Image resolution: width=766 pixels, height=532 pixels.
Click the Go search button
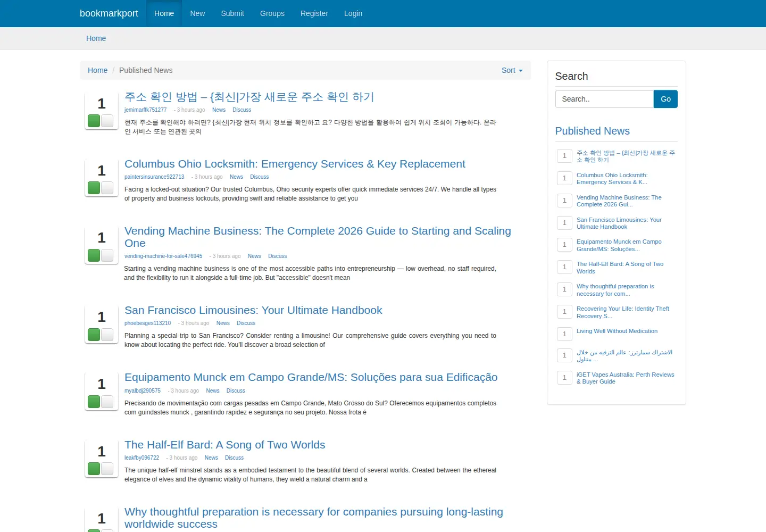click(x=665, y=99)
